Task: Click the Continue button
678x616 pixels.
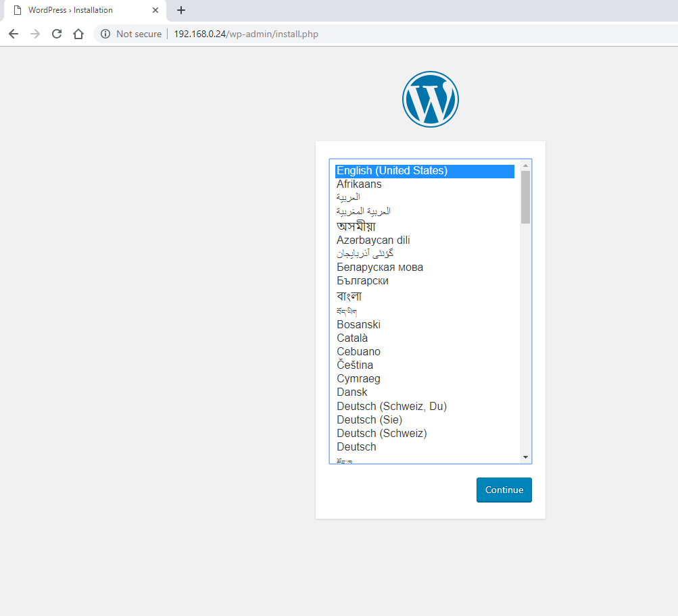Action: point(504,490)
